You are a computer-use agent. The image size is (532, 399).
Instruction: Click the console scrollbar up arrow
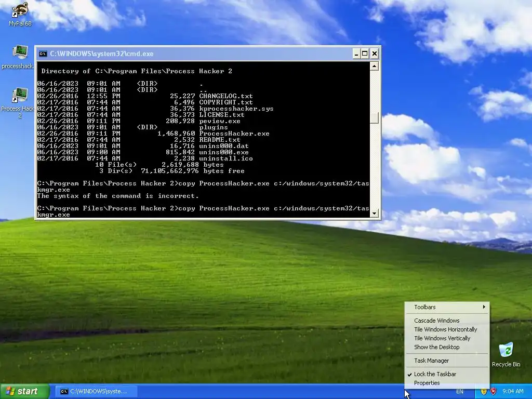tap(374, 66)
